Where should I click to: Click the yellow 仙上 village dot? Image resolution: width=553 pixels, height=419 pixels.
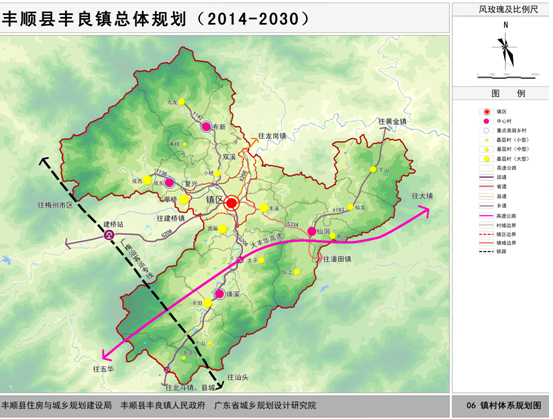click(x=297, y=272)
